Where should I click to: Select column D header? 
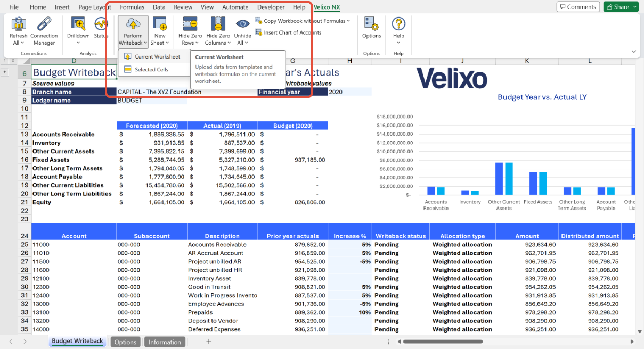74,61
